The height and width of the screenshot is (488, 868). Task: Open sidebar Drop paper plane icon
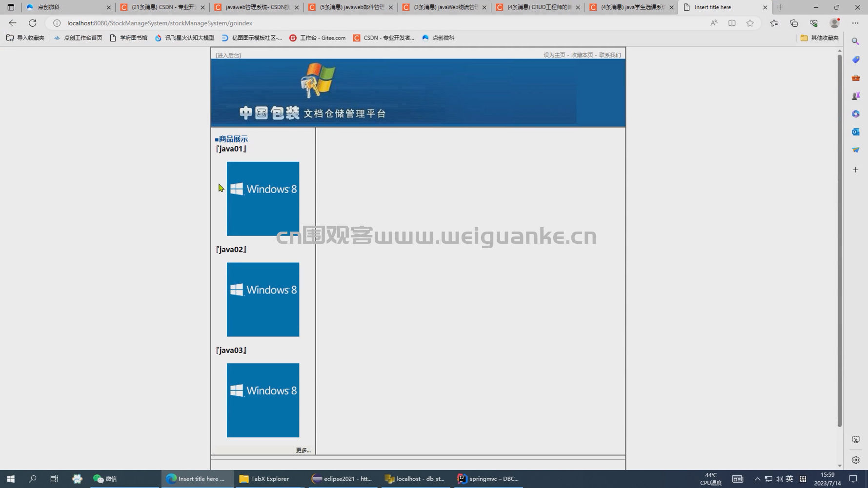point(855,150)
